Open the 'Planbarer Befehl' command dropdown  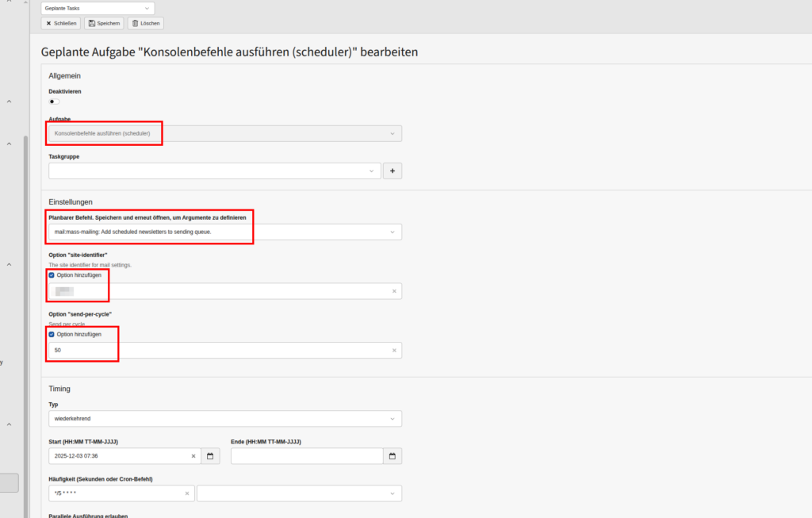pos(225,232)
